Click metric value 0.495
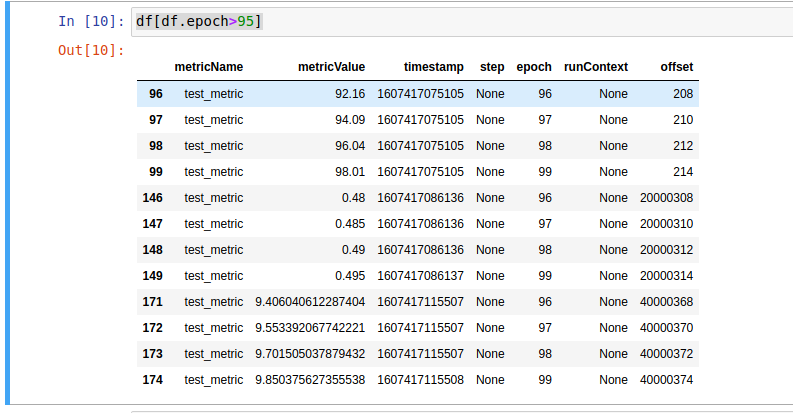 pyautogui.click(x=350, y=276)
